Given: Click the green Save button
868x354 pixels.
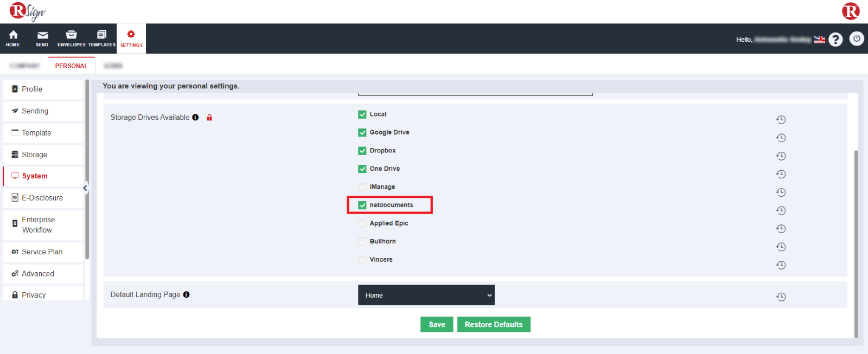Looking at the screenshot, I should [437, 324].
